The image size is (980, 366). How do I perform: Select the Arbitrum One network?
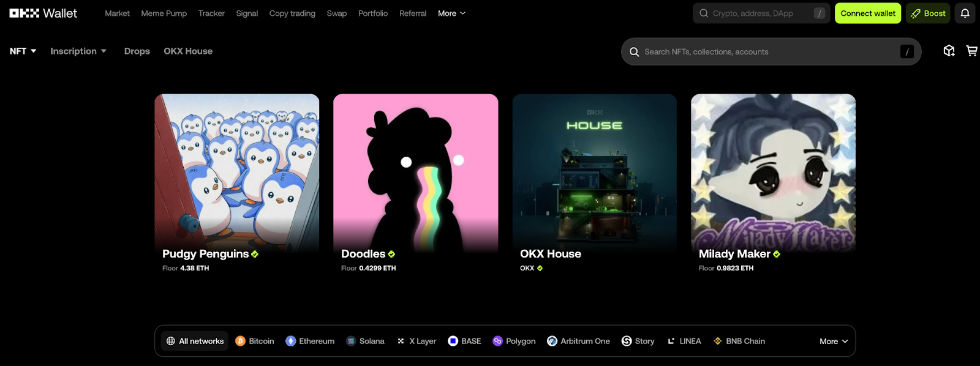(x=578, y=342)
